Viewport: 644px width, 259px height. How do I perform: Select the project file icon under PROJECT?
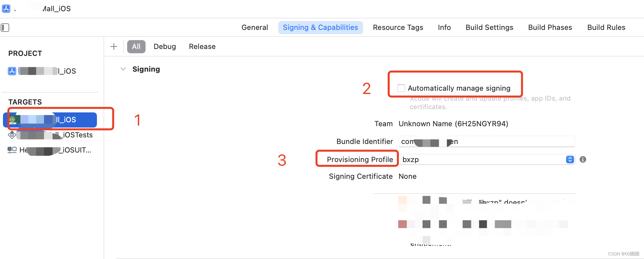click(12, 71)
